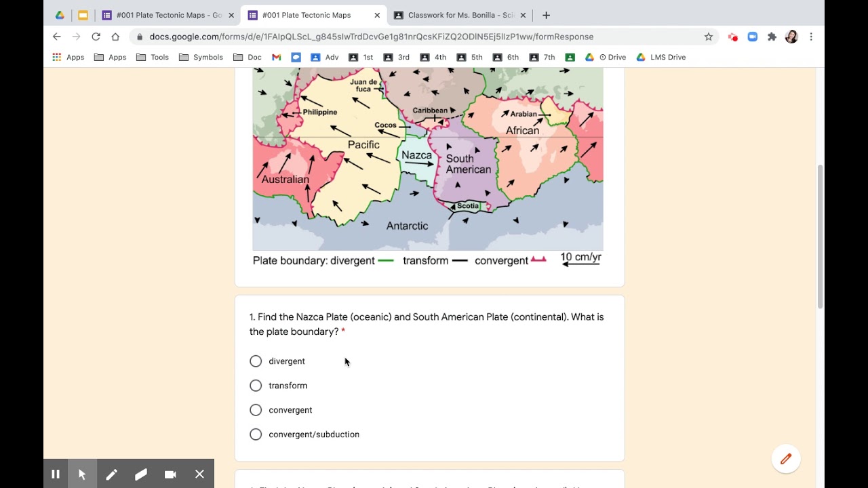
Task: Go to the browser home page
Action: tap(115, 37)
